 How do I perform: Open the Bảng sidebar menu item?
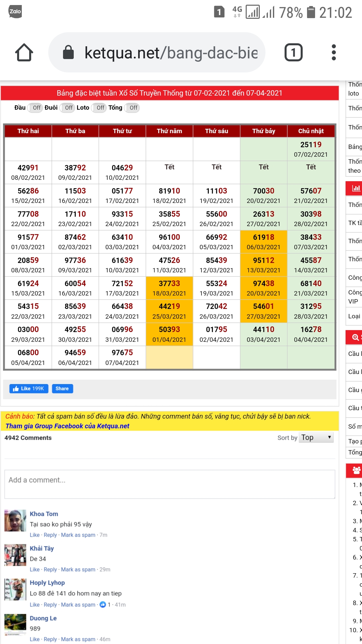[x=354, y=147]
